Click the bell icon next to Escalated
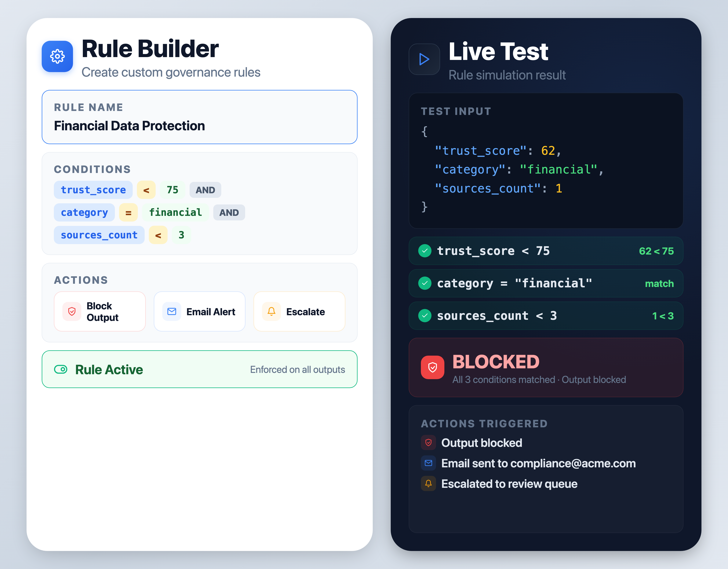Image resolution: width=728 pixels, height=569 pixels. [428, 483]
